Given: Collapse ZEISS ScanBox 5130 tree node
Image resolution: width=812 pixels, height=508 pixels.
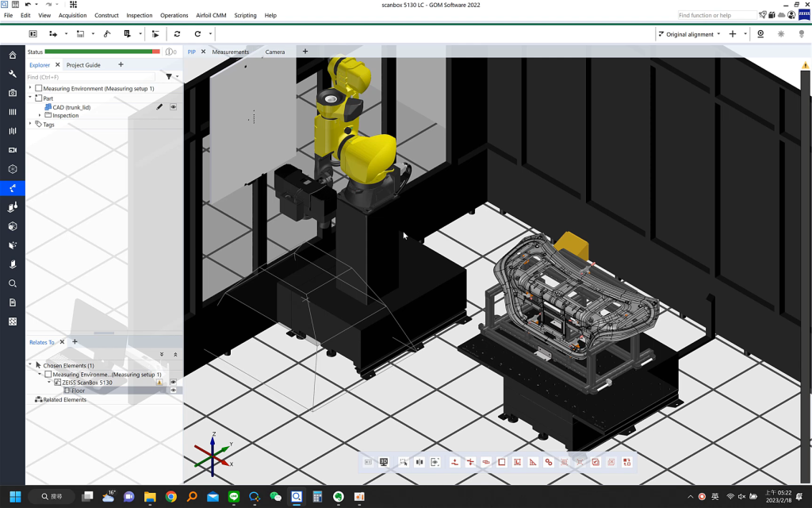Looking at the screenshot, I should point(49,382).
